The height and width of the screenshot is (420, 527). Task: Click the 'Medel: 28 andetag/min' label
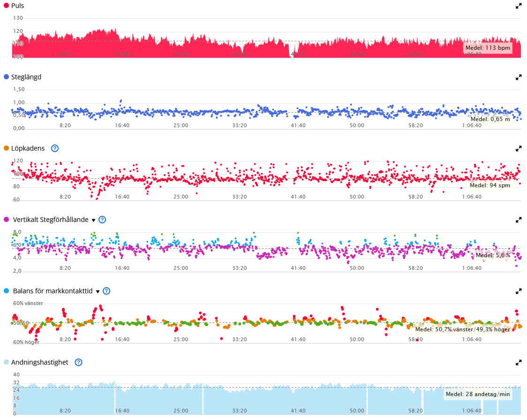click(478, 394)
